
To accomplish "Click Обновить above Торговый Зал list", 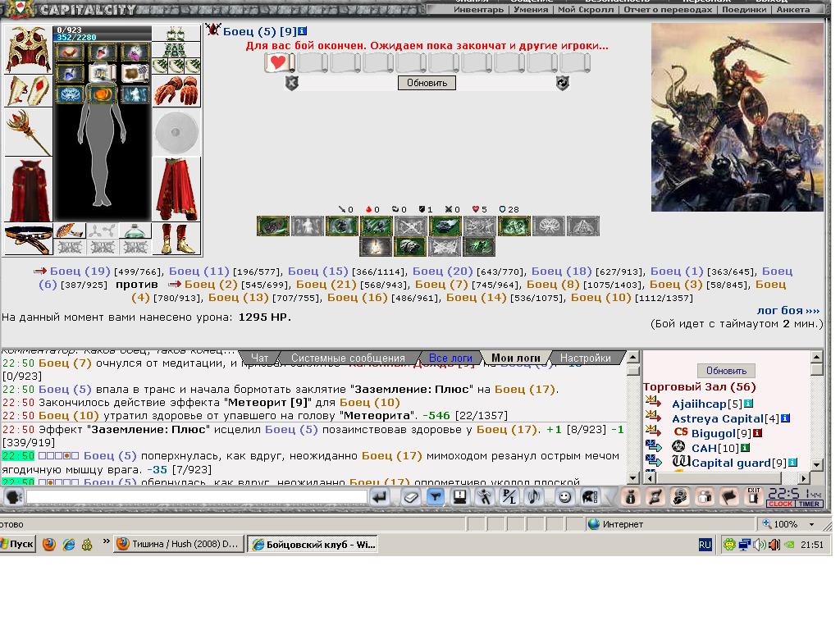I will (x=726, y=371).
